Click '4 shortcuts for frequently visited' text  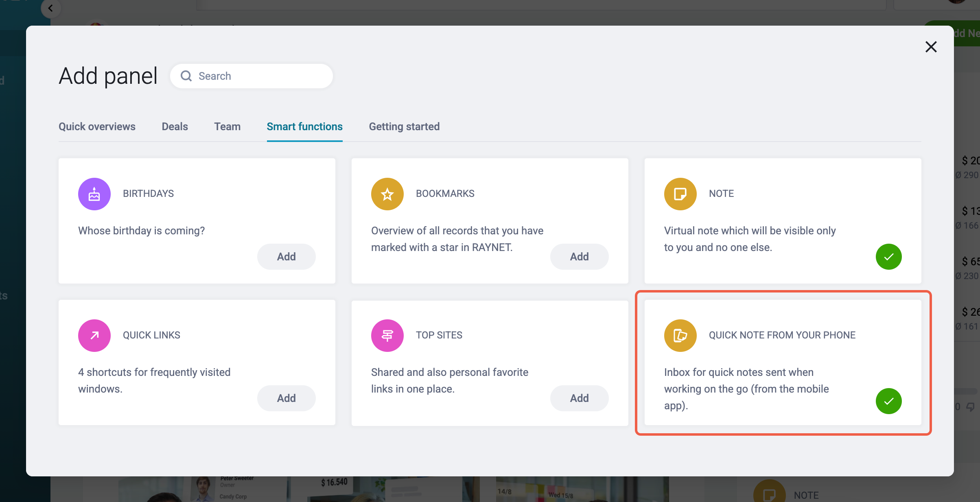[x=154, y=380]
